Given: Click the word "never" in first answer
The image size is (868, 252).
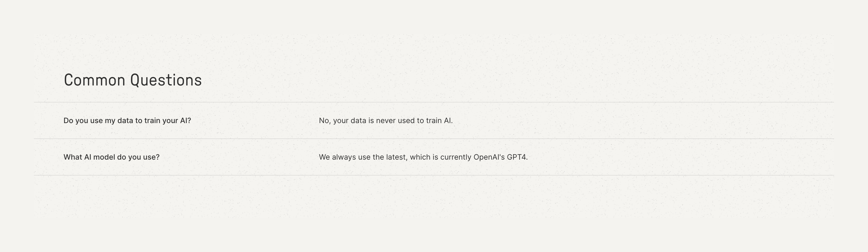Looking at the screenshot, I should (x=386, y=121).
